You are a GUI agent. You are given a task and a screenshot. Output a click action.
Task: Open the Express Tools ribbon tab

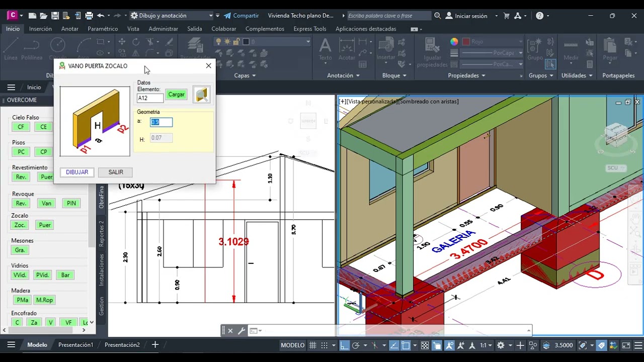pyautogui.click(x=310, y=29)
